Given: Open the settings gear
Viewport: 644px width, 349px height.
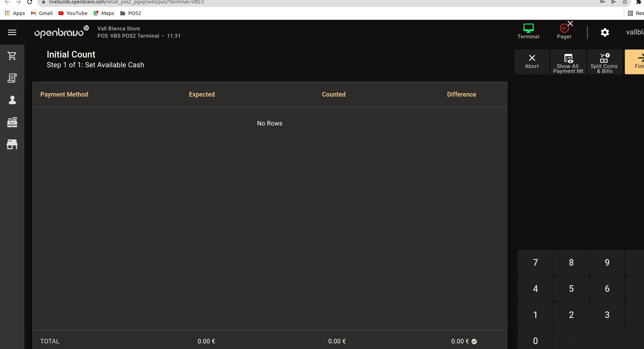Looking at the screenshot, I should [x=605, y=32].
